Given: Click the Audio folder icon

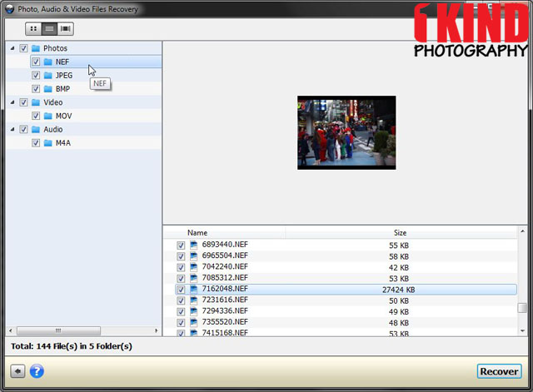Looking at the screenshot, I should 36,130.
